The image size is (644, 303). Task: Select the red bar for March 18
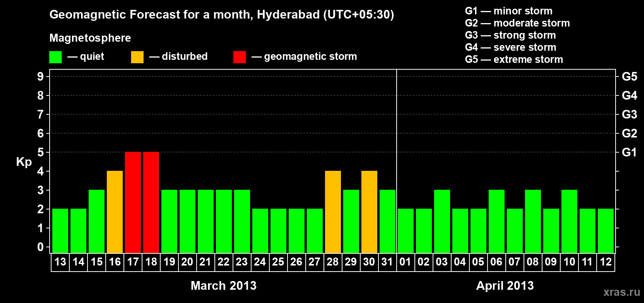point(151,202)
